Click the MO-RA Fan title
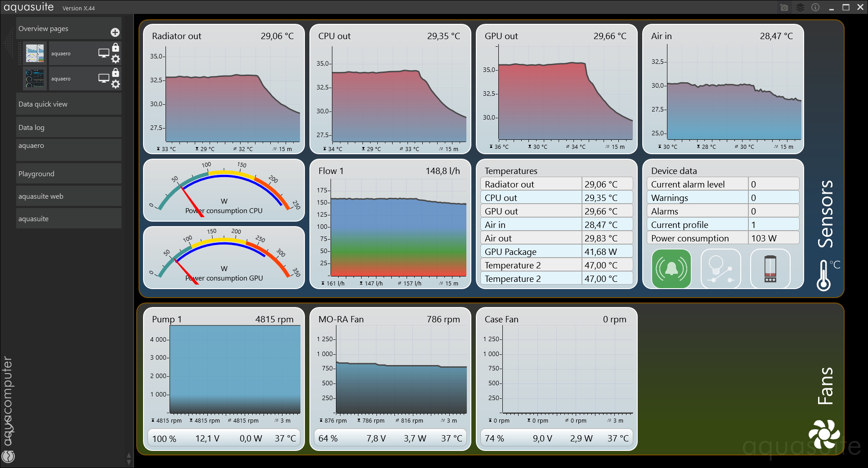This screenshot has height=468, width=868. pos(341,319)
